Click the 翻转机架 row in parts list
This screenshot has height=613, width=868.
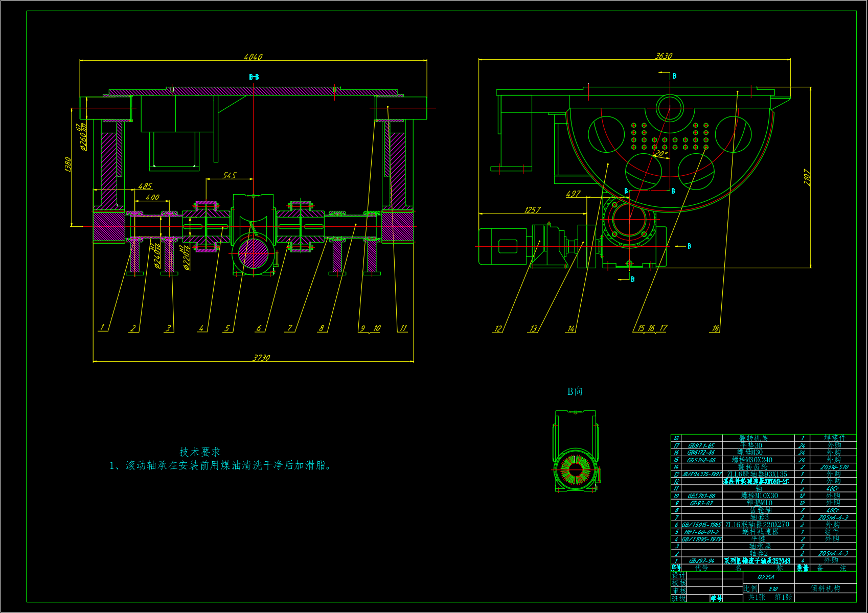click(x=763, y=438)
